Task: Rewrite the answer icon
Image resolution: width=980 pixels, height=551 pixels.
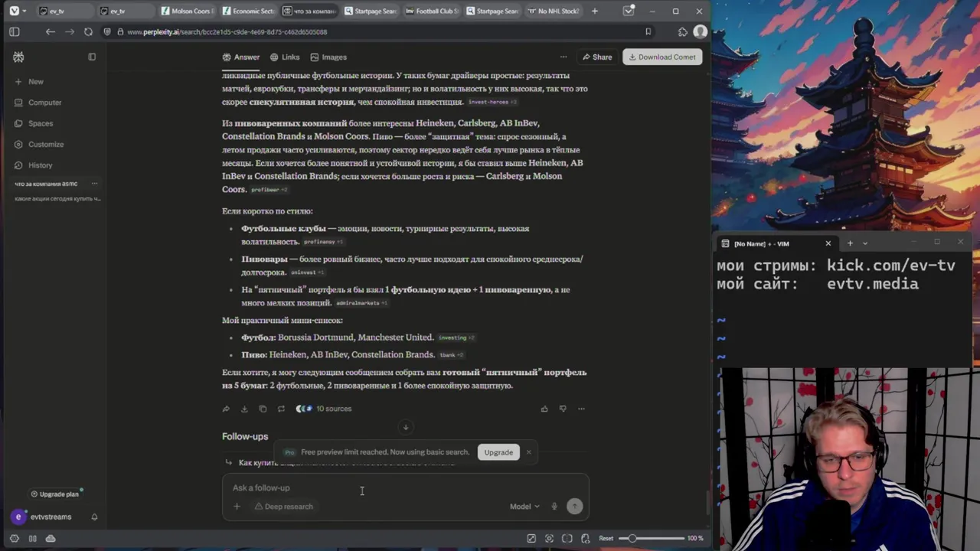Action: click(x=281, y=409)
